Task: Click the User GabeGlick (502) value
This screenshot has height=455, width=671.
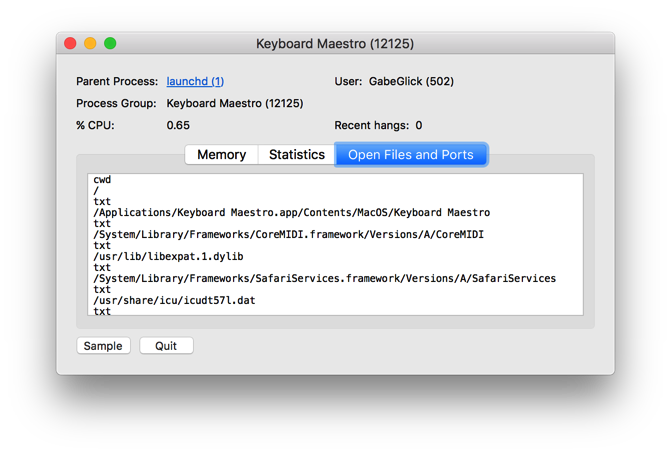Action: point(411,81)
